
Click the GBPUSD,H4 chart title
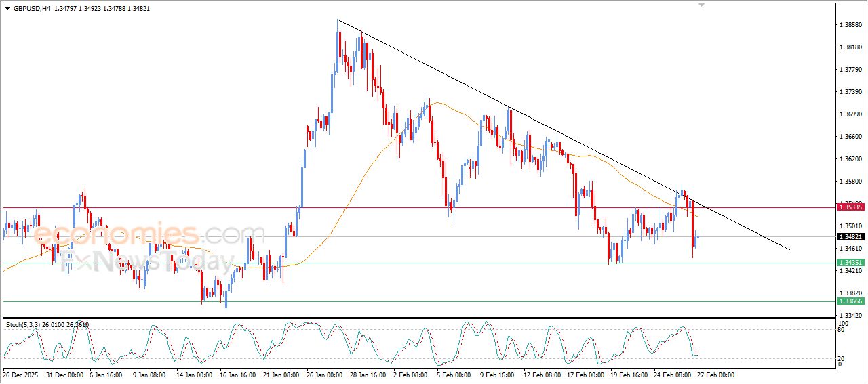click(x=32, y=9)
